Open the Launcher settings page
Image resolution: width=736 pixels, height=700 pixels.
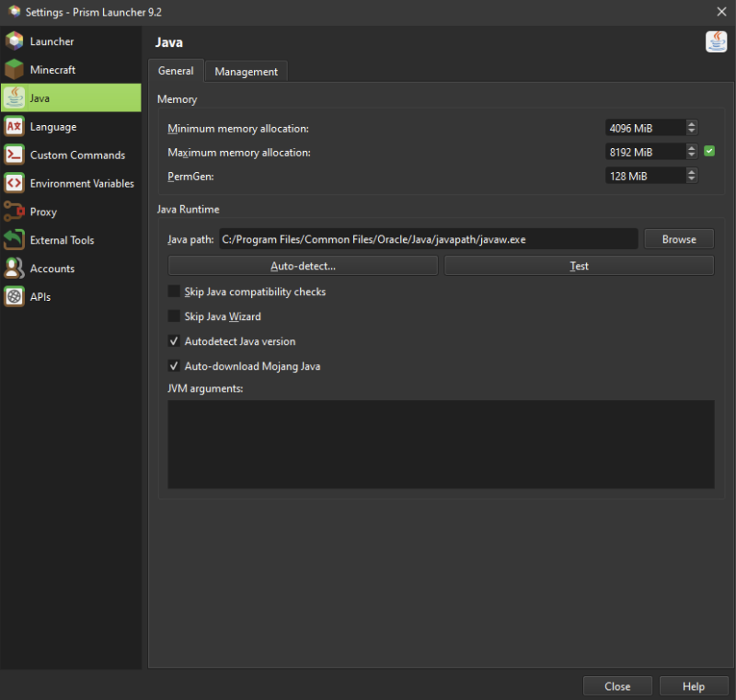pyautogui.click(x=71, y=41)
